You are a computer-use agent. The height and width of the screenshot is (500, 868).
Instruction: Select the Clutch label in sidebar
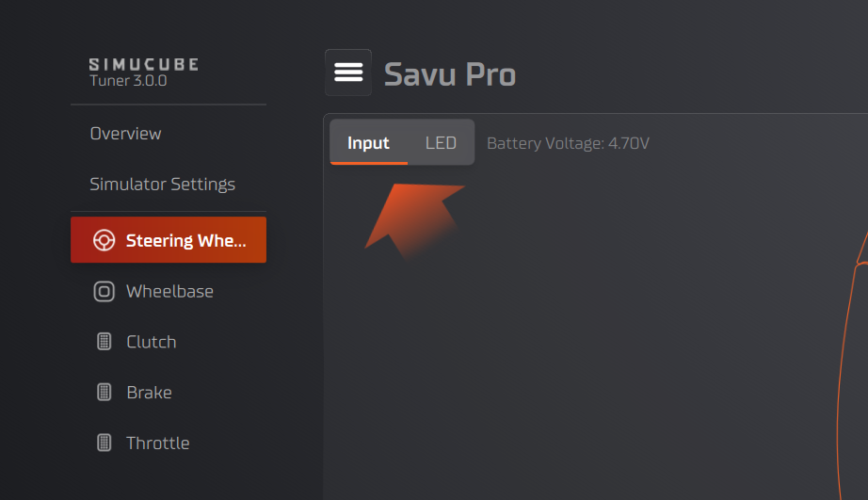pos(151,342)
